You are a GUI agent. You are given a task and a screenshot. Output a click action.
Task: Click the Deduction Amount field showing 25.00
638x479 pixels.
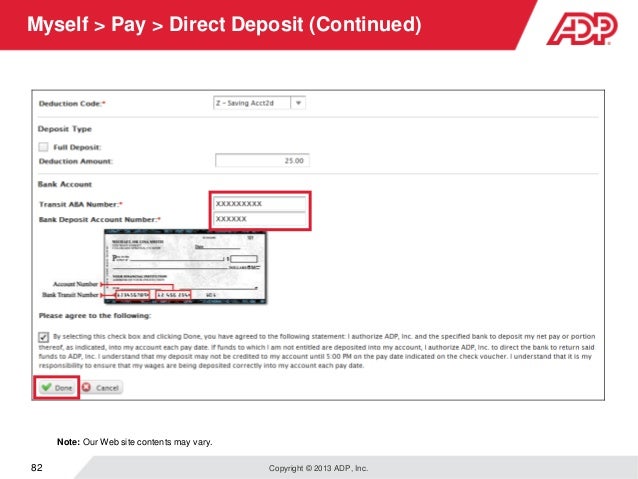tap(262, 161)
